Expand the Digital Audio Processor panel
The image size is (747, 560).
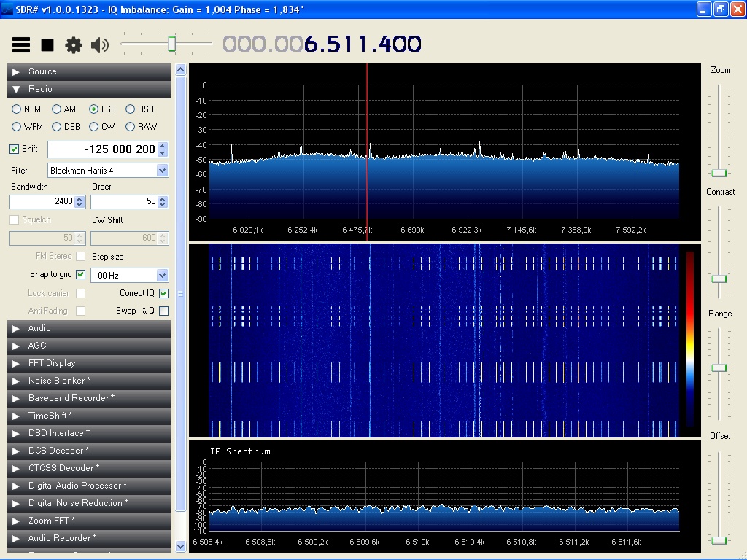88,486
